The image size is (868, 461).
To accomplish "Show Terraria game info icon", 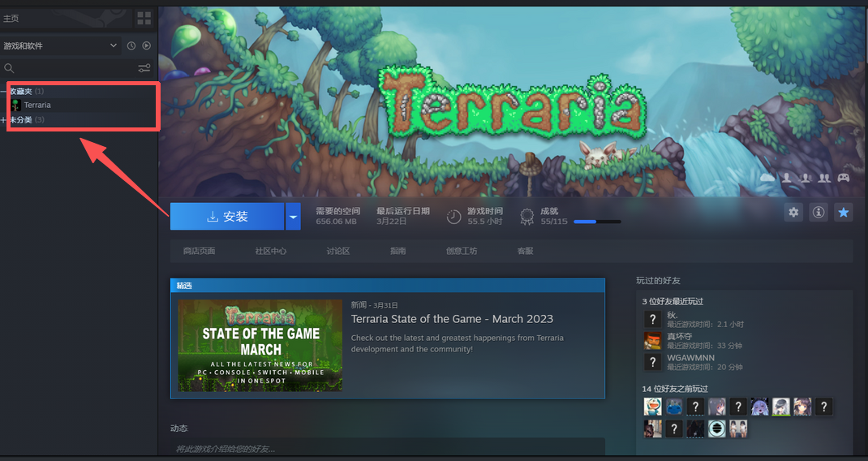I will [x=819, y=212].
